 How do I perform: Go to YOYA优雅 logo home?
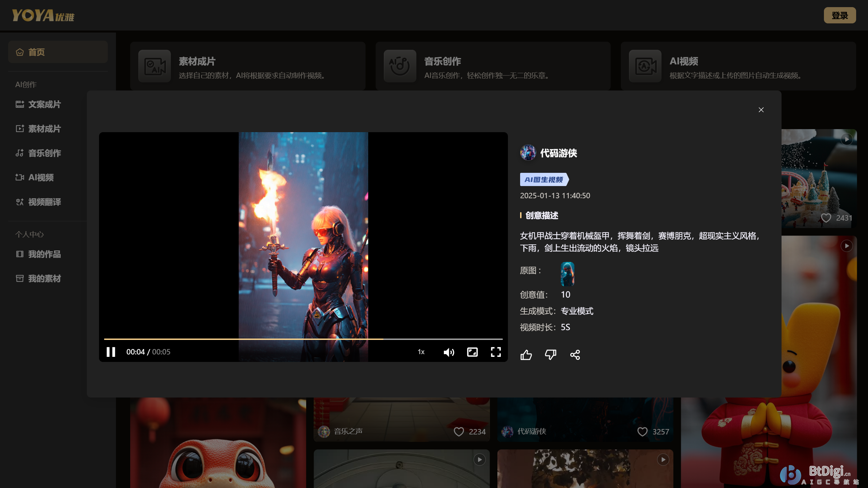point(43,15)
